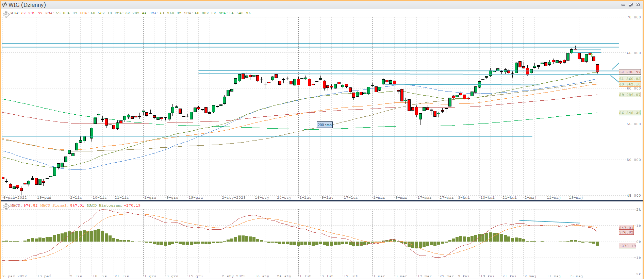Click the chart icon beside the WIG title
The width and height of the screenshot is (644, 279).
(x=4, y=5)
